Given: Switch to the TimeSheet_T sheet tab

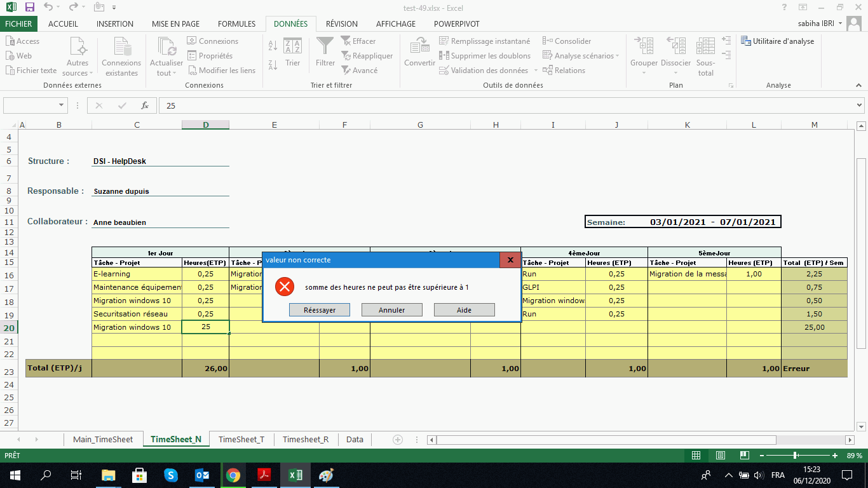Looking at the screenshot, I should click(x=241, y=439).
